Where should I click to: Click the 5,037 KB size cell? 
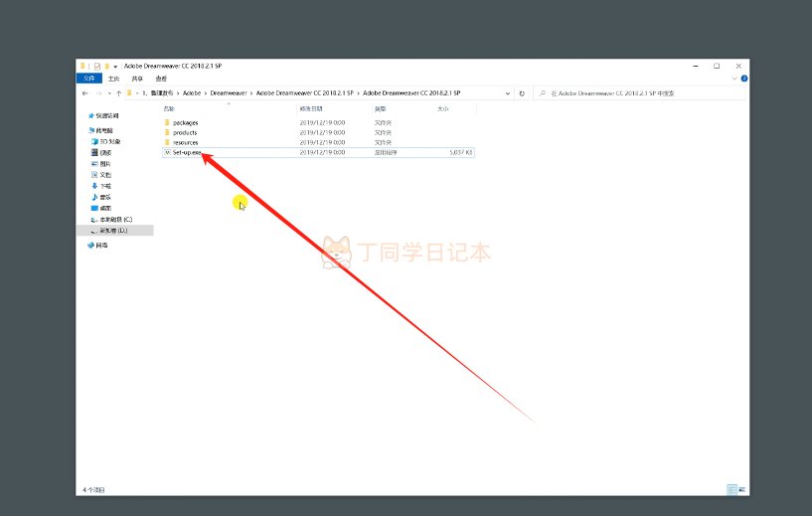pos(460,152)
